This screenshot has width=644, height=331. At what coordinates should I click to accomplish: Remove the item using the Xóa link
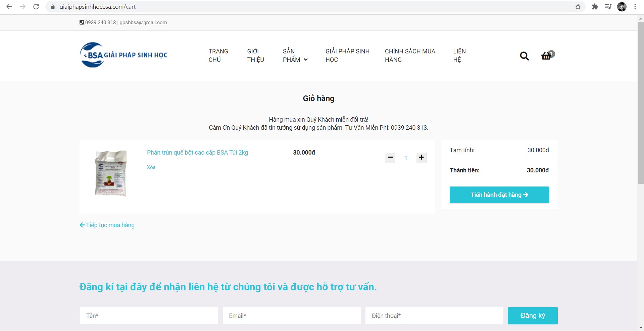(151, 167)
